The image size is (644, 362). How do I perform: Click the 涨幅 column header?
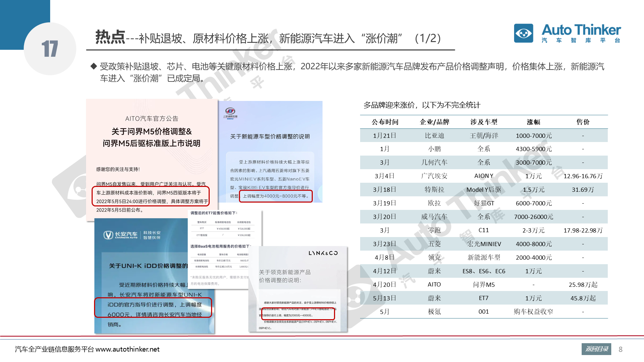pyautogui.click(x=533, y=122)
